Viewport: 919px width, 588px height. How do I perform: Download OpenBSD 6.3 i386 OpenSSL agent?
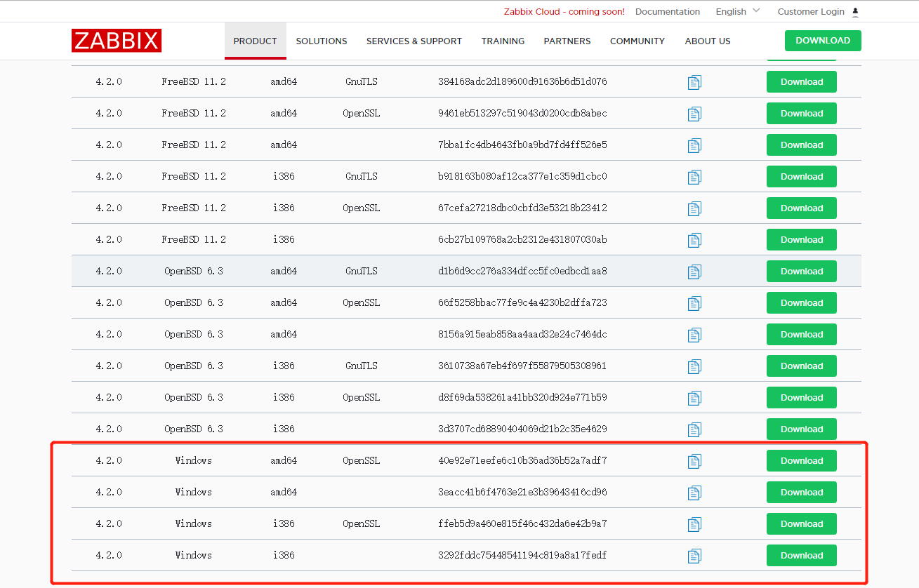pyautogui.click(x=802, y=397)
